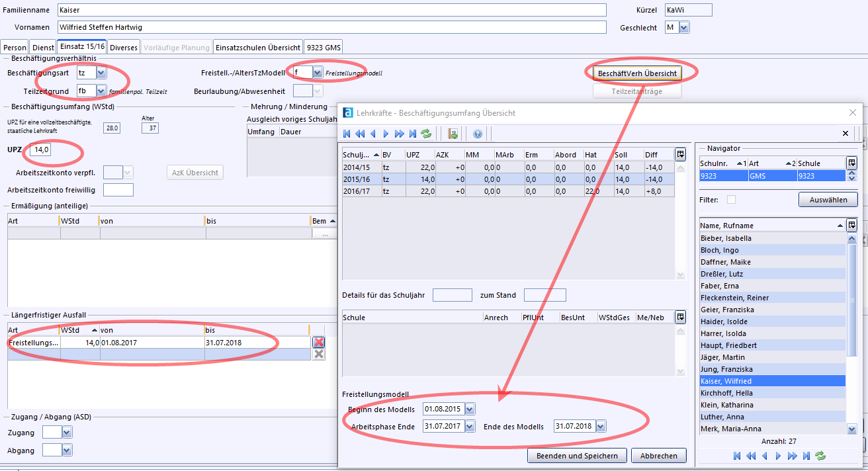Open column chooser of Schule details table
The width and height of the screenshot is (868, 471).
pyautogui.click(x=681, y=317)
